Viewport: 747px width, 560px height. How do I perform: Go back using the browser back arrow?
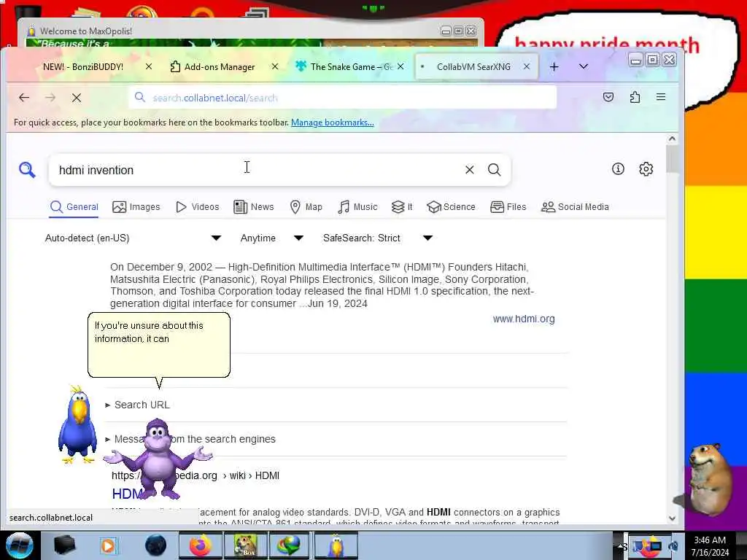tap(24, 98)
